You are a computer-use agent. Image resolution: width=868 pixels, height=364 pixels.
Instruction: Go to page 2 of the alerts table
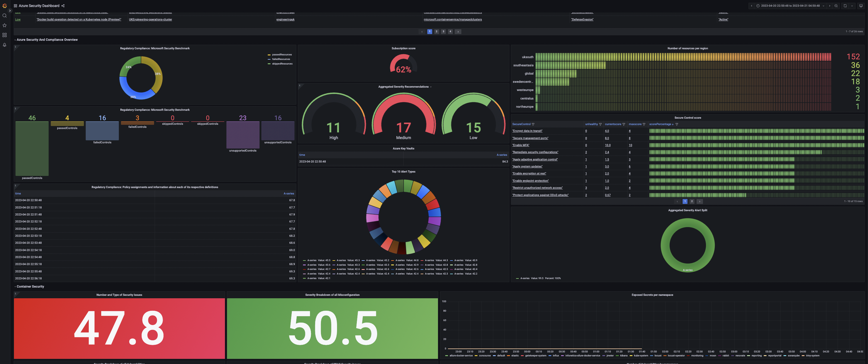[x=436, y=31]
